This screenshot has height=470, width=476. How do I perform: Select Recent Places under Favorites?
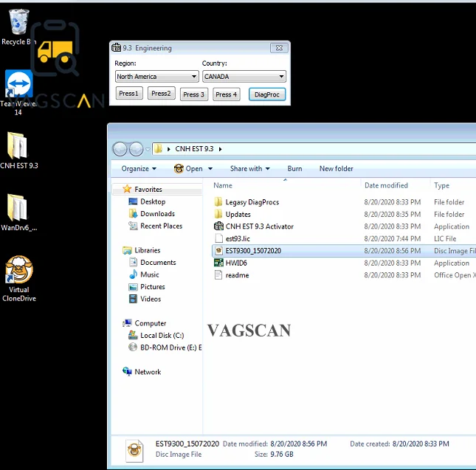tap(161, 226)
